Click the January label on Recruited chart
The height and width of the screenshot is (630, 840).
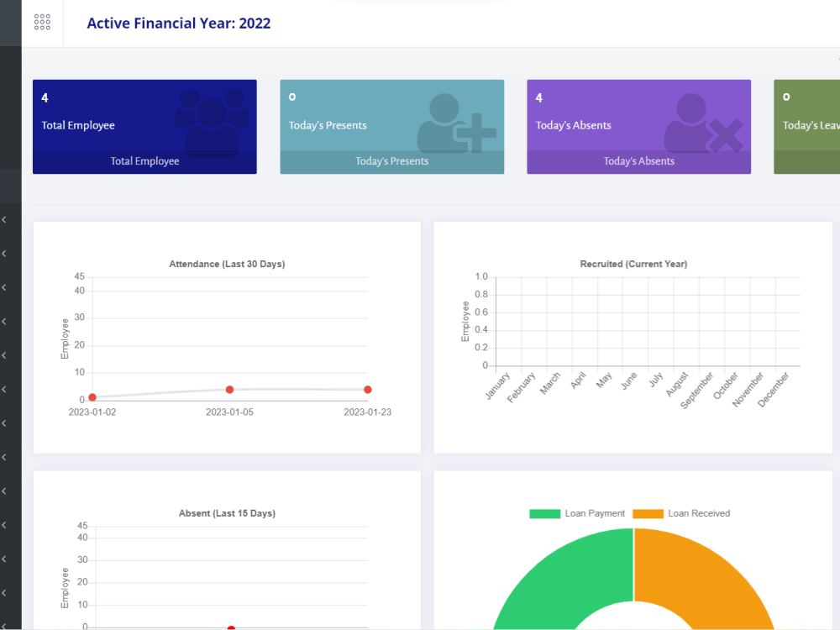497,386
